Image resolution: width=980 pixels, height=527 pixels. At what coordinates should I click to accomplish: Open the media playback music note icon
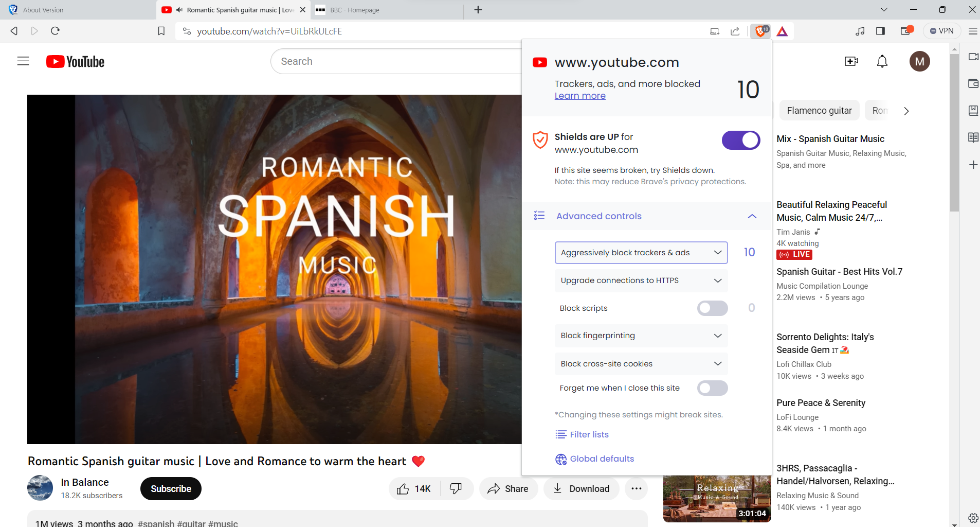coord(860,31)
